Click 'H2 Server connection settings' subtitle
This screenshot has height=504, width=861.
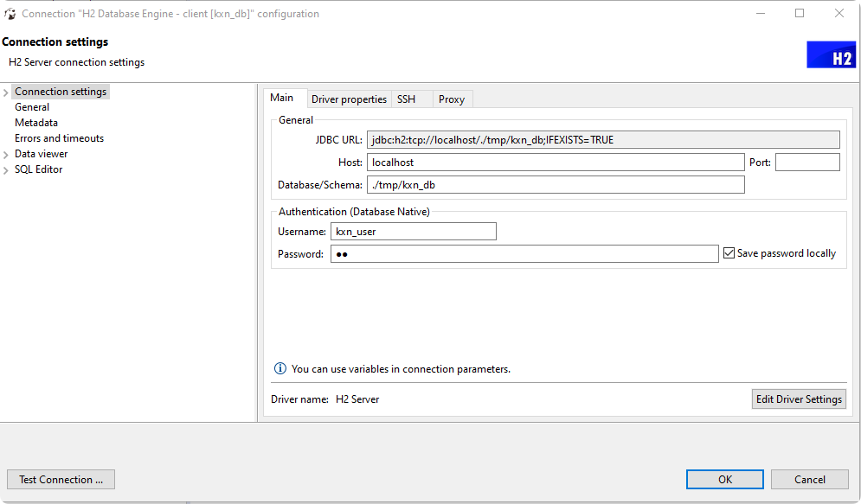(x=76, y=62)
